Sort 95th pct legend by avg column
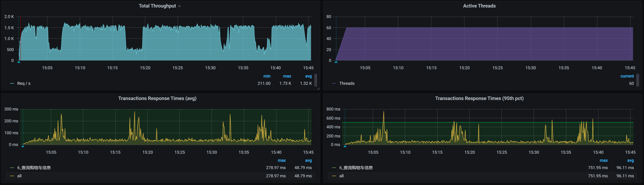This screenshot has width=644, height=185. (x=630, y=161)
